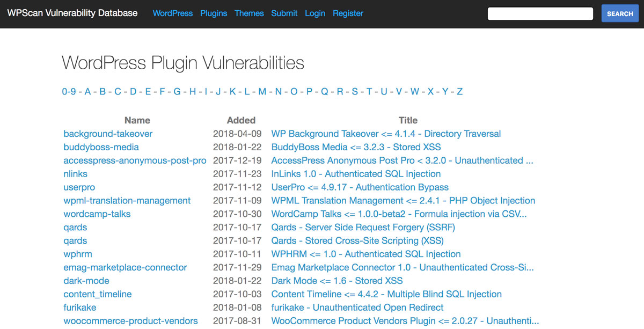Open BuddyBoss Media Stored XSS title
The width and height of the screenshot is (644, 329).
click(x=356, y=147)
